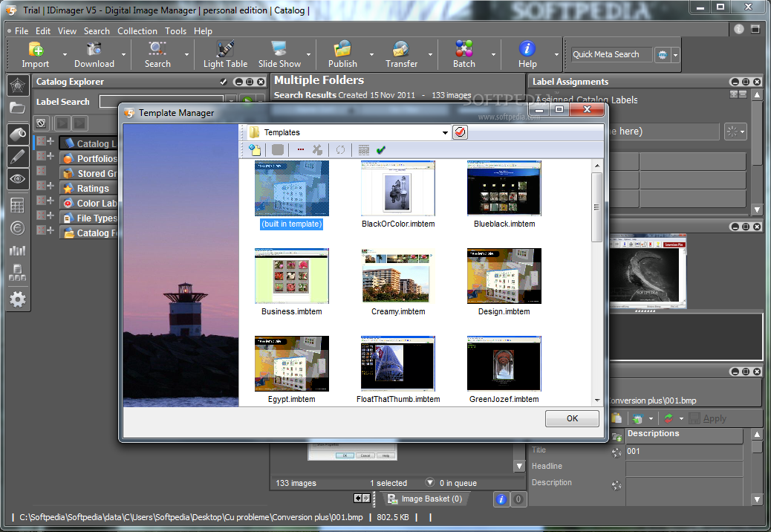Open the Import dropdown arrow

click(65, 54)
